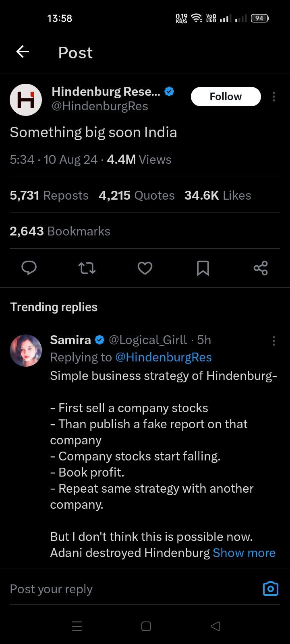Open Samira's profile avatar

[x=26, y=350]
